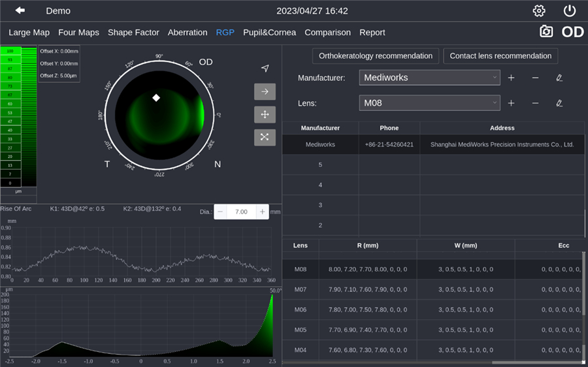This screenshot has height=367, width=588.
Task: Click the Demo patient name
Action: (x=58, y=11)
